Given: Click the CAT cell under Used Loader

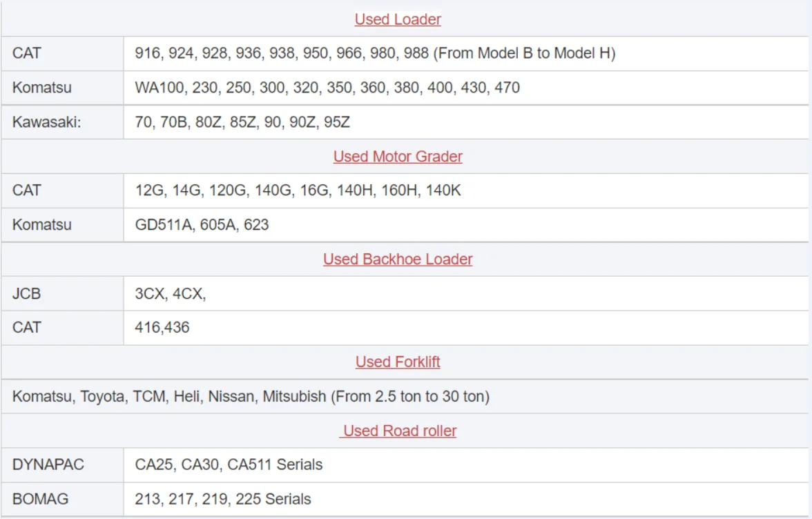Looking at the screenshot, I should [27, 53].
